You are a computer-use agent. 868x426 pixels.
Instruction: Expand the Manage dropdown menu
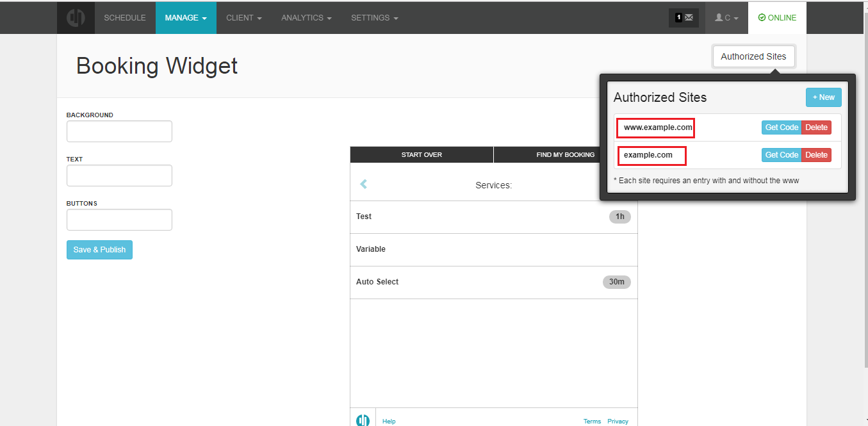pos(186,18)
